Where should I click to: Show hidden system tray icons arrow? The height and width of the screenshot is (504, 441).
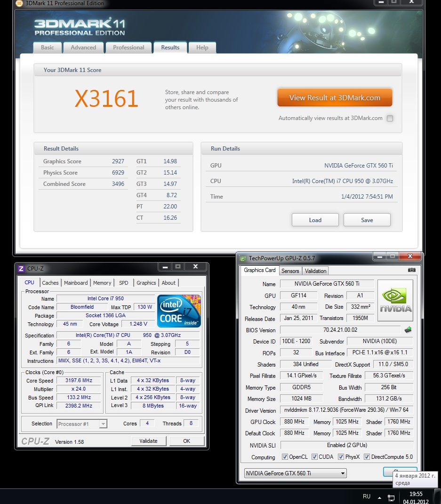click(380, 497)
